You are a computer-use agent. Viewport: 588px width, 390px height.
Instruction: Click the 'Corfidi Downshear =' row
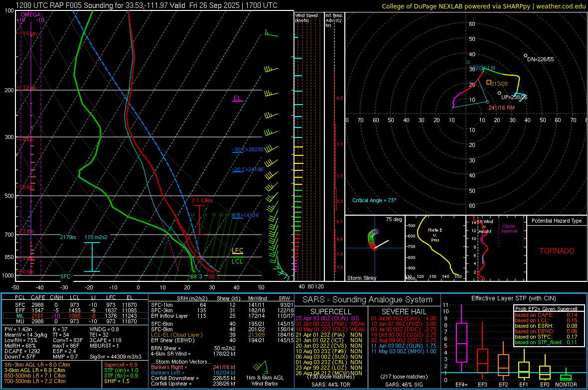coord(193,378)
